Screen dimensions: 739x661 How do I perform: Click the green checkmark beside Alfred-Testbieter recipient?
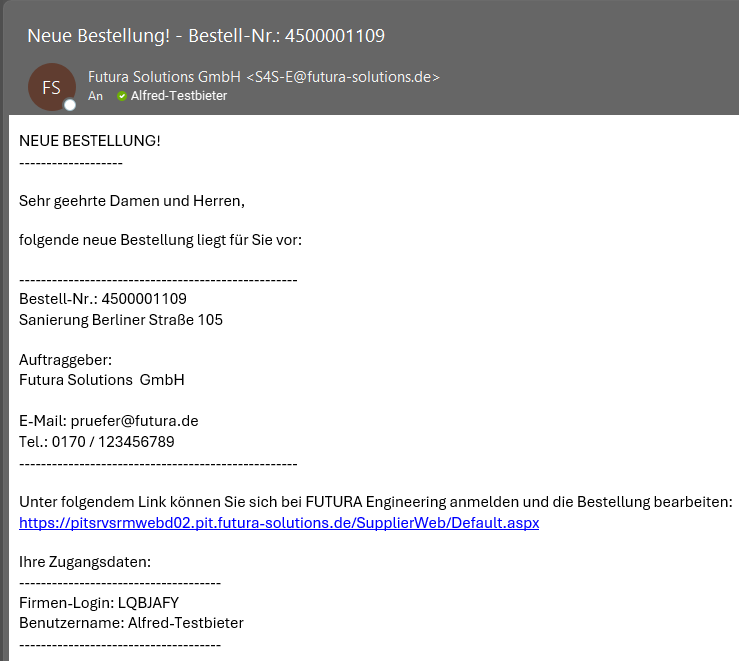click(x=122, y=96)
